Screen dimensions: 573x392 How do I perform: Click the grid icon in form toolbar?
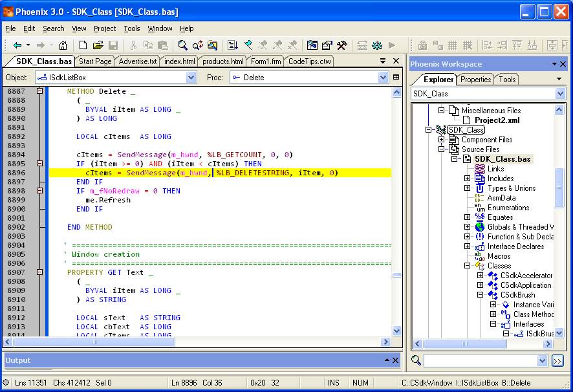453,45
